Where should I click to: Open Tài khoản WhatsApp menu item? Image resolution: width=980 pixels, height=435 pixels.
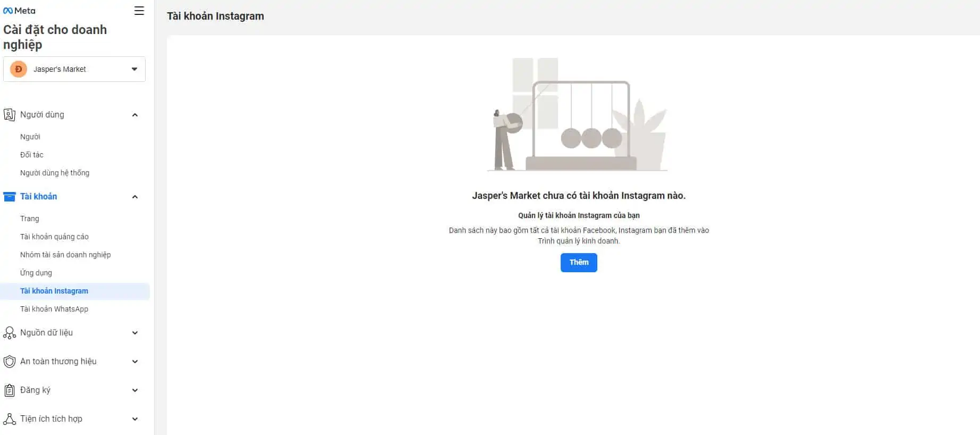54,309
